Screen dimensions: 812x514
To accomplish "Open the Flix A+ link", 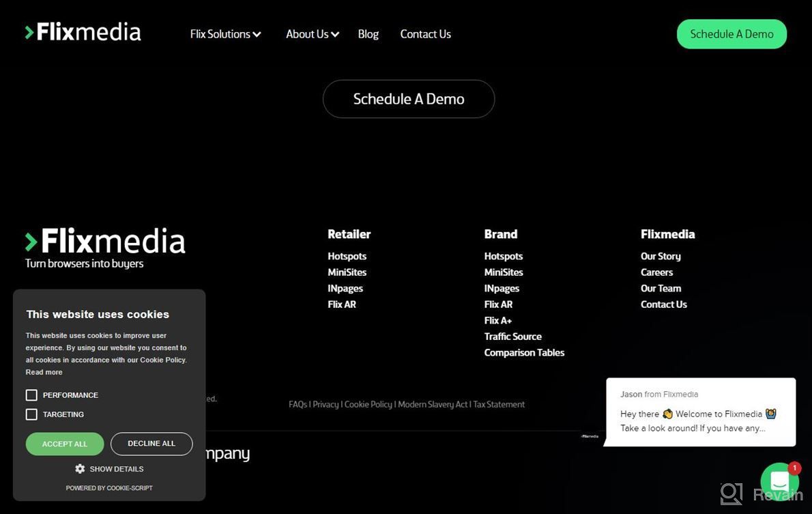I will point(497,321).
